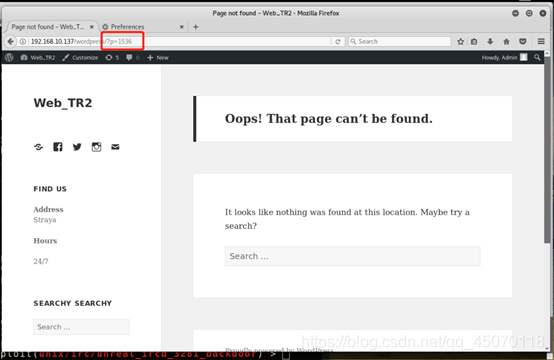Maximize the Firefox window
Image resolution: width=554 pixels, height=360 pixels.
click(x=529, y=13)
